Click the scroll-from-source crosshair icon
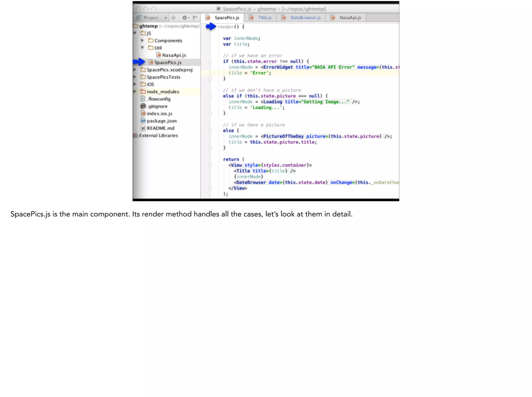The height and width of the screenshot is (397, 532). pos(173,18)
